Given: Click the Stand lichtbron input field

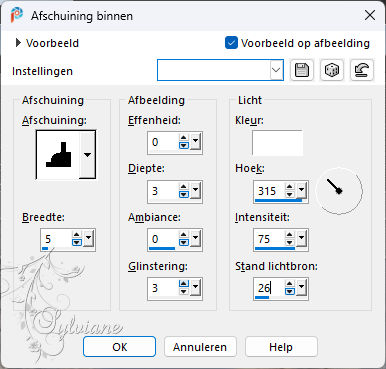Looking at the screenshot, I should pyautogui.click(x=269, y=288).
